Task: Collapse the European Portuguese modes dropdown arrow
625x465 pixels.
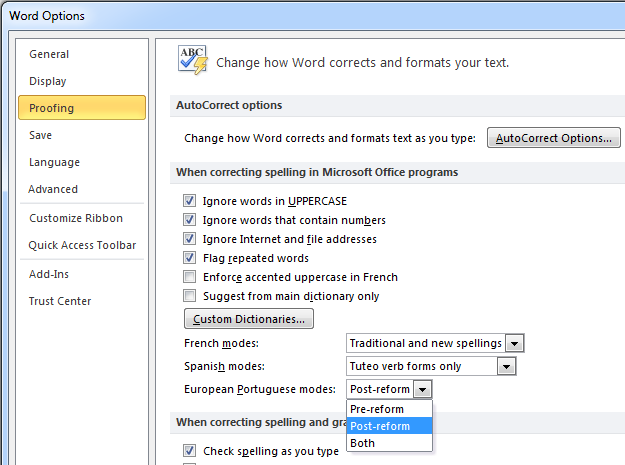Action: point(423,389)
